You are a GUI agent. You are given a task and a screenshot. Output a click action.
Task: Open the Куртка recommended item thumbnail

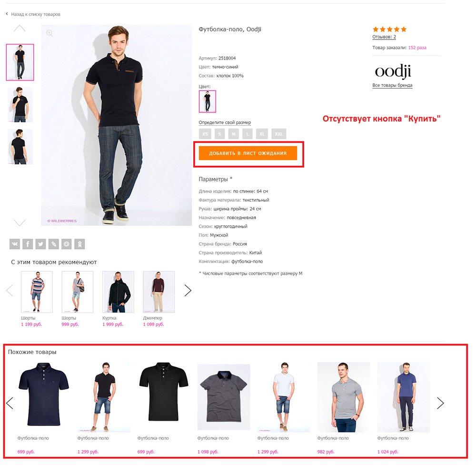click(118, 292)
